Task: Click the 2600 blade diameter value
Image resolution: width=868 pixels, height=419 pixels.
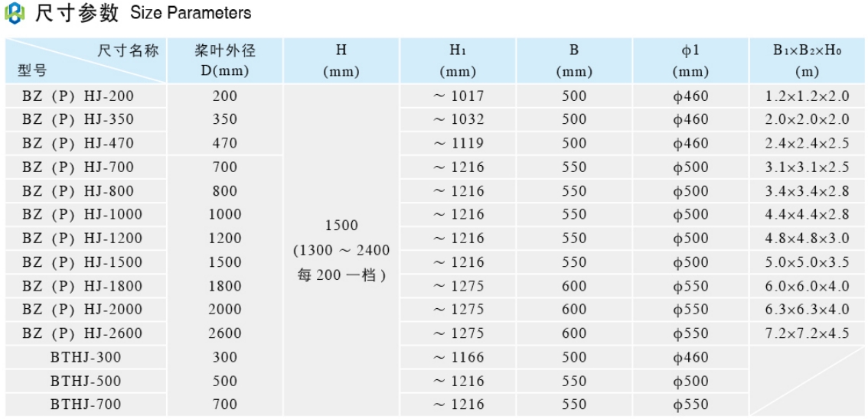Action: (224, 333)
